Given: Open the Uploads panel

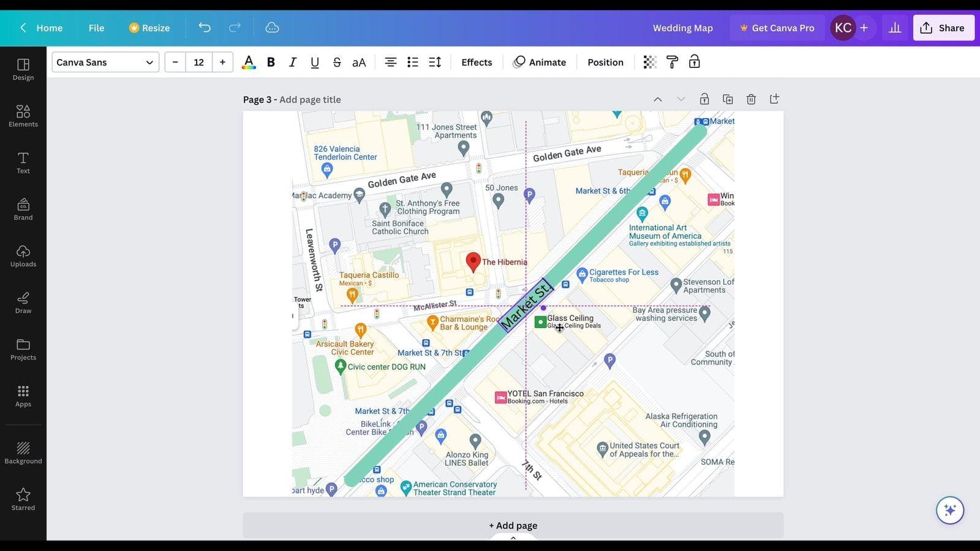Looking at the screenshot, I should [23, 256].
